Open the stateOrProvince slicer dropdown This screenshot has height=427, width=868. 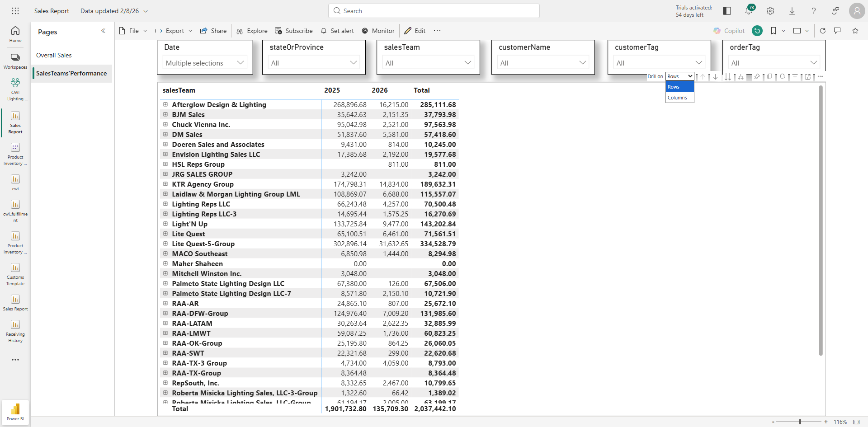click(314, 63)
